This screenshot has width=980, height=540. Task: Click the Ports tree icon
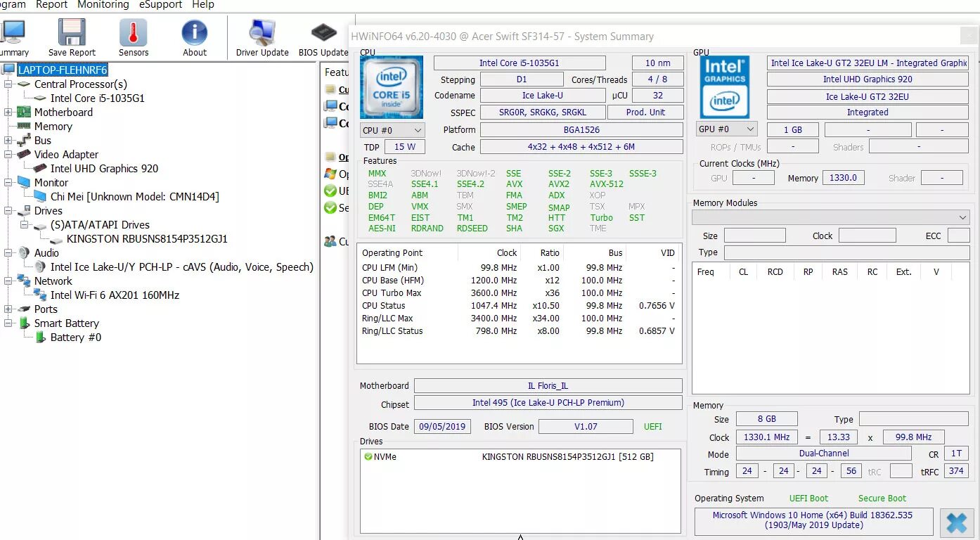tap(24, 309)
